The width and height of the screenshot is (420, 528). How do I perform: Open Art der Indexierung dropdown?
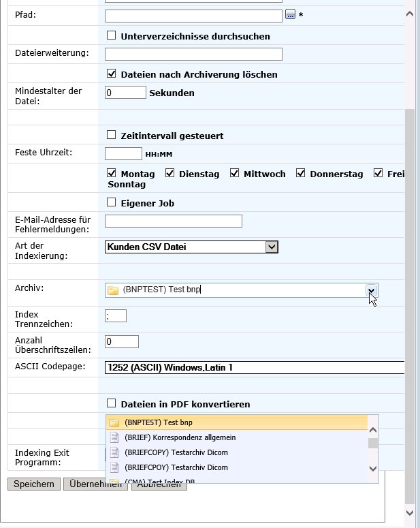[x=272, y=247]
